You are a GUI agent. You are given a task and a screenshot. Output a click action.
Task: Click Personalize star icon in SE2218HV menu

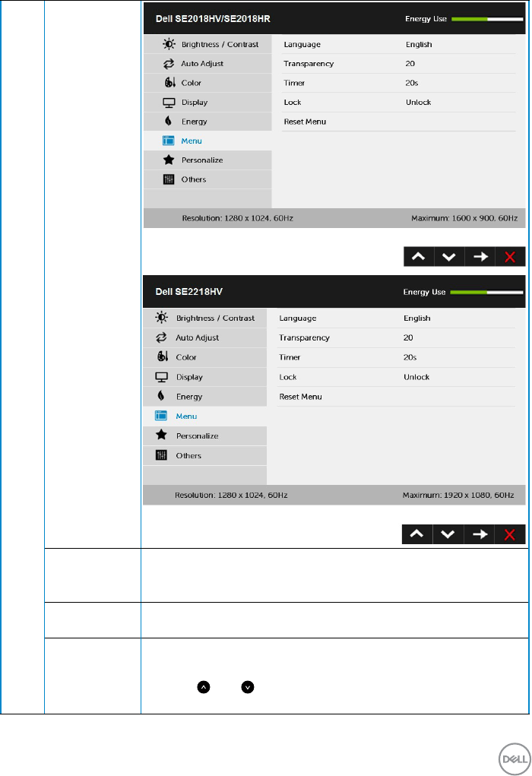(x=161, y=435)
